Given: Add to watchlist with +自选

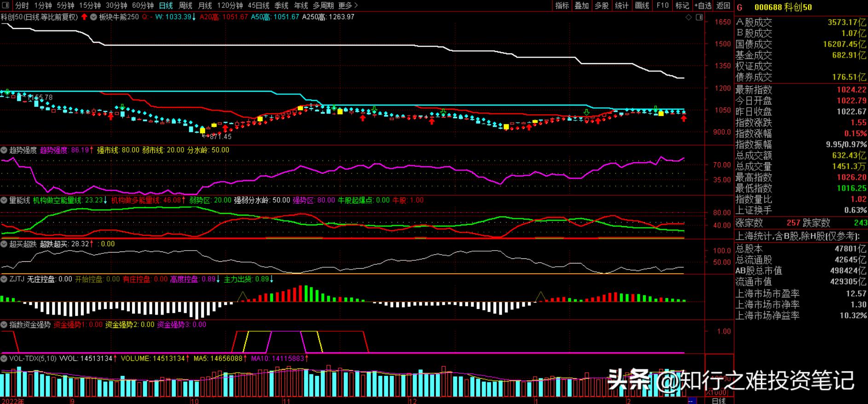Looking at the screenshot, I should 702,6.
